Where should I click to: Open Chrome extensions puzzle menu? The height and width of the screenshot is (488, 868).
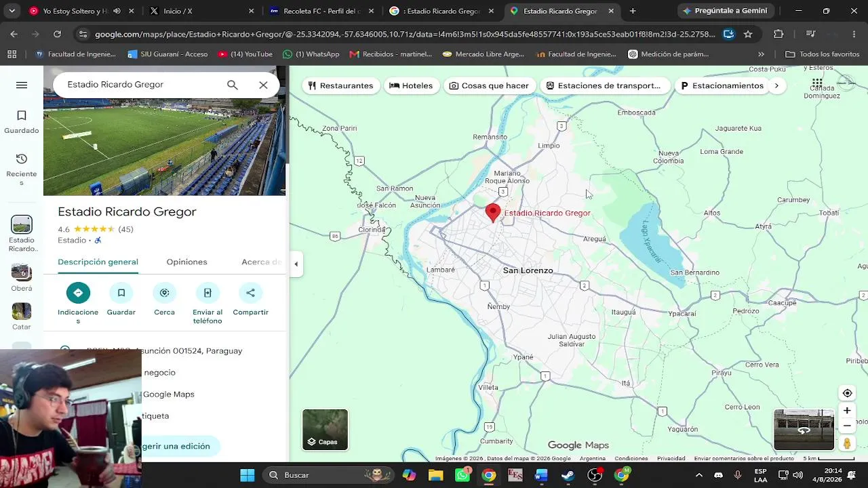tap(778, 34)
